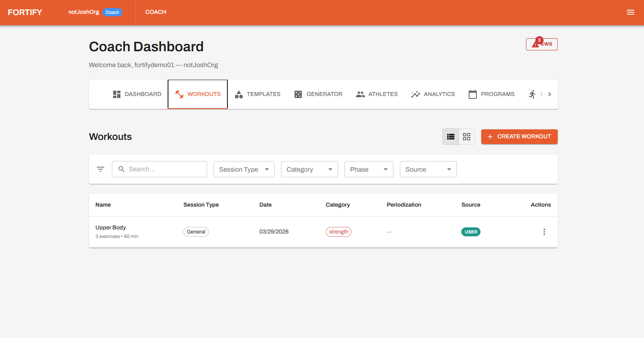Click the strength category chip

tap(338, 232)
